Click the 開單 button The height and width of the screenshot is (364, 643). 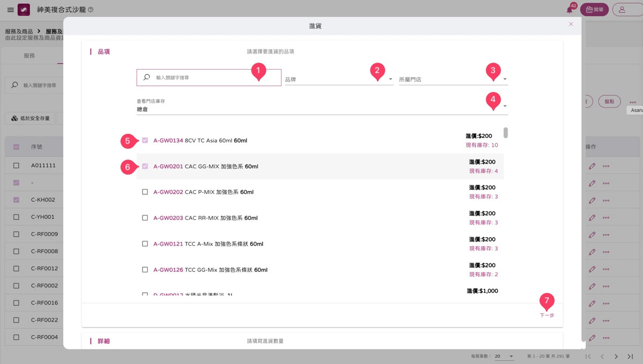pyautogui.click(x=594, y=10)
